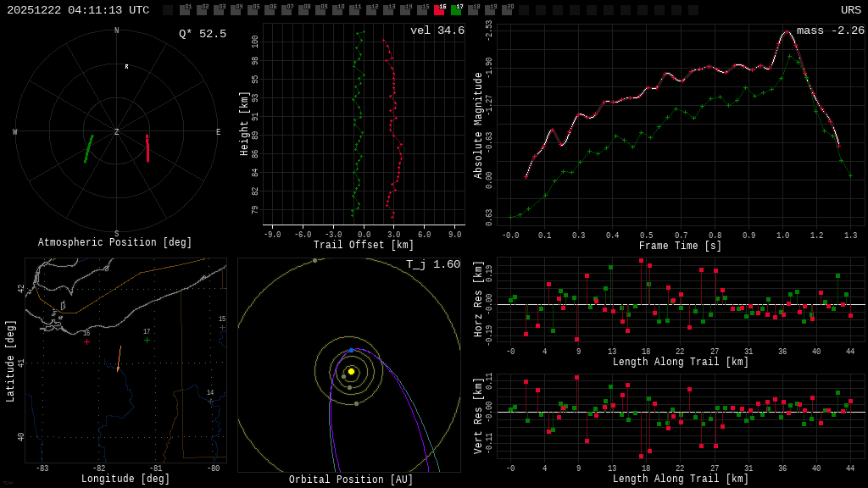Click the URS label in top corner
The image size is (868, 488).
[851, 10]
